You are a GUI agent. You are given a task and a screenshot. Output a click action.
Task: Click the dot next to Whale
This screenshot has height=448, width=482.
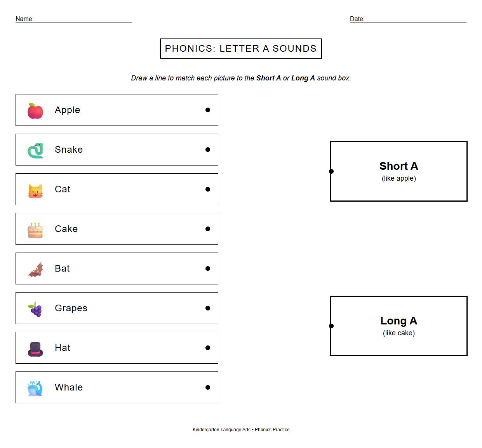click(208, 387)
